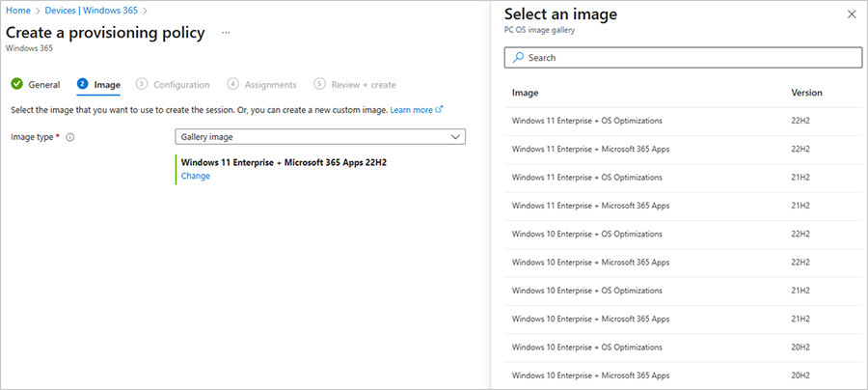Click the green General checkmark icon
Screen dimensions: 868x390
(16, 84)
